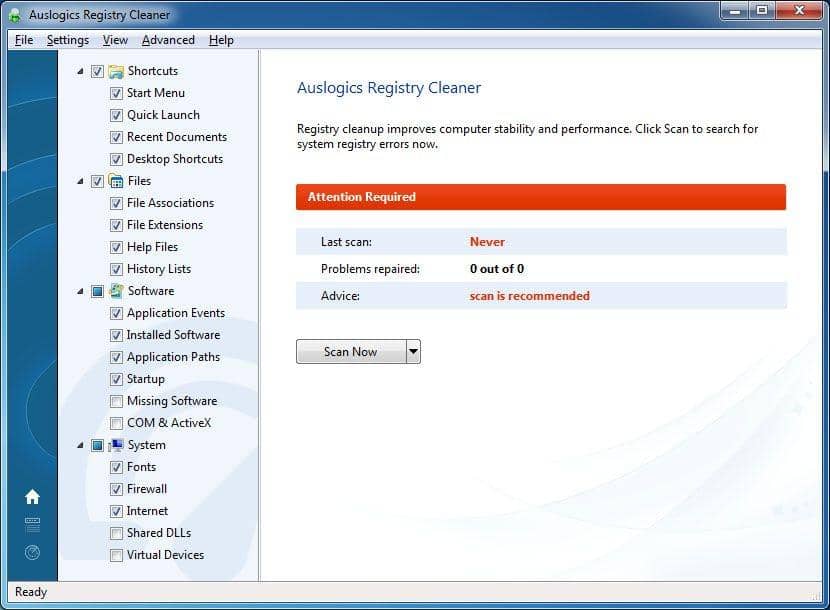Screen dimensions: 830x610
Task: Click the Home icon in the sidebar
Action: pyautogui.click(x=32, y=497)
